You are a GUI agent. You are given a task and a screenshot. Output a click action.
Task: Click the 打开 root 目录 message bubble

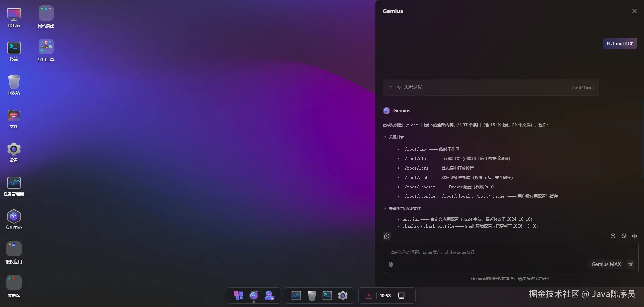coord(620,44)
